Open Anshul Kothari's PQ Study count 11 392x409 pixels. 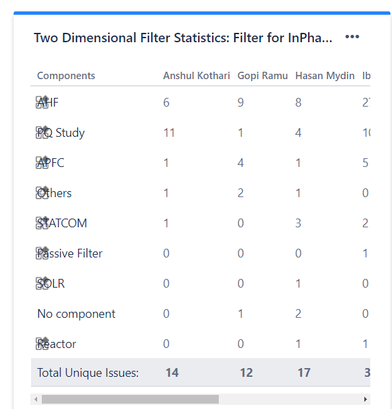(x=169, y=133)
